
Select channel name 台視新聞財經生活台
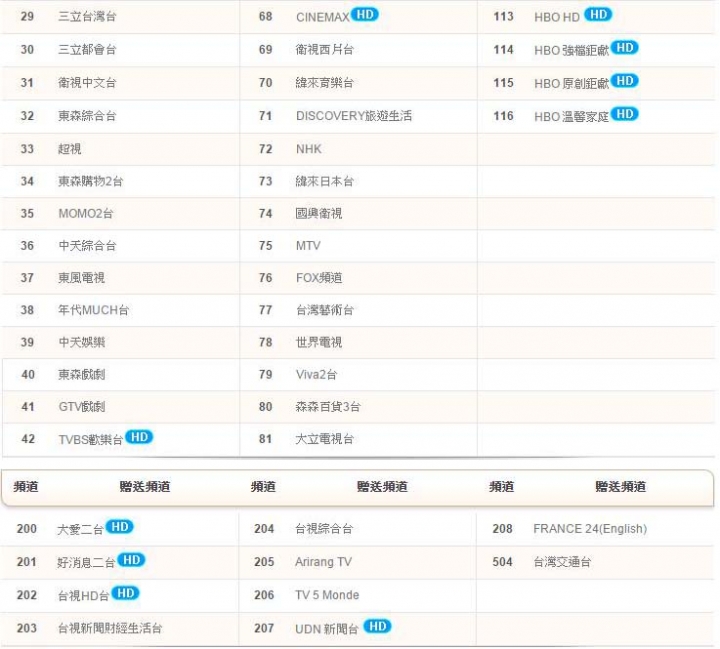tap(110, 628)
